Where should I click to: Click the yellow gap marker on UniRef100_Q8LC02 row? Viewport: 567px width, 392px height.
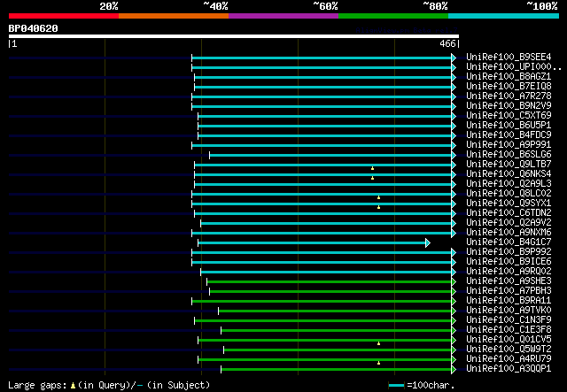pos(378,197)
